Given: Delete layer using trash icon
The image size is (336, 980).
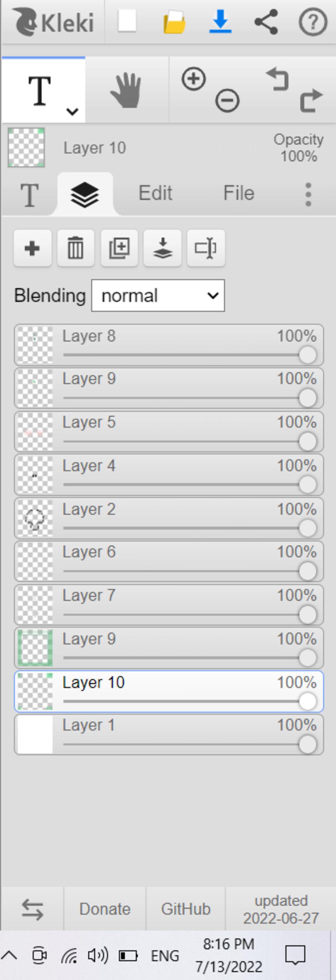Looking at the screenshot, I should pos(75,248).
